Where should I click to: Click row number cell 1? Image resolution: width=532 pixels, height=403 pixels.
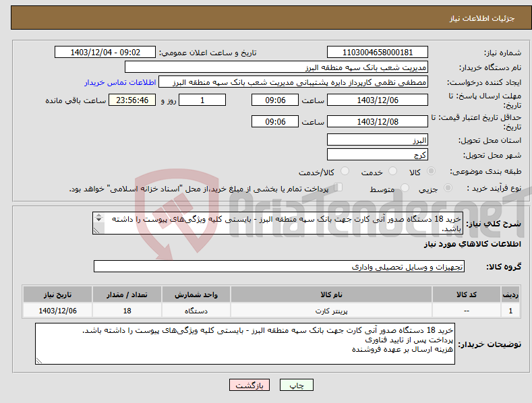[x=510, y=311]
